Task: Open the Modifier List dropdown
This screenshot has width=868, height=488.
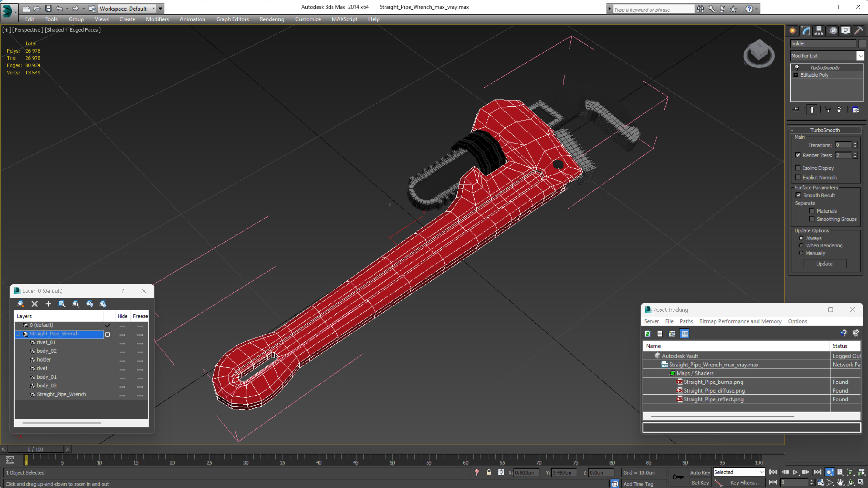Action: [x=861, y=56]
